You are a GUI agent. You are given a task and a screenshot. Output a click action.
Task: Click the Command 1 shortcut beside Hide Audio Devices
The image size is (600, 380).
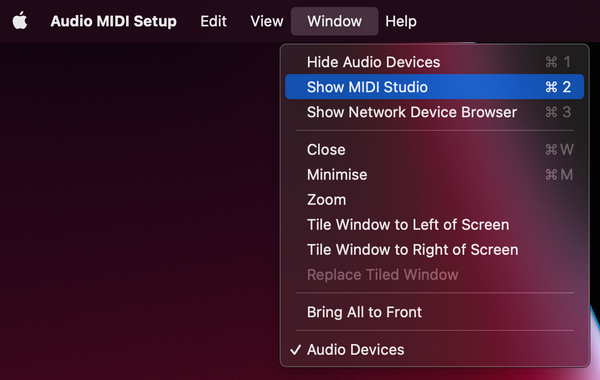[558, 62]
